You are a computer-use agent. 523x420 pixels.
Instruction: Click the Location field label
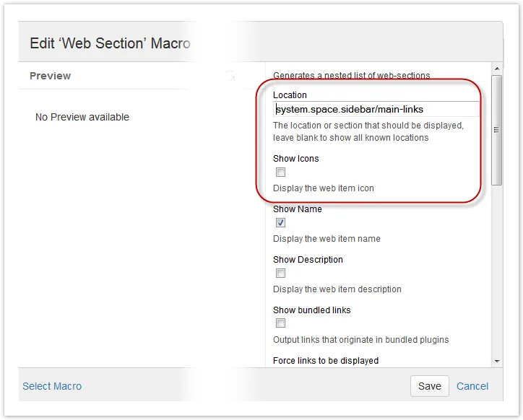point(290,95)
